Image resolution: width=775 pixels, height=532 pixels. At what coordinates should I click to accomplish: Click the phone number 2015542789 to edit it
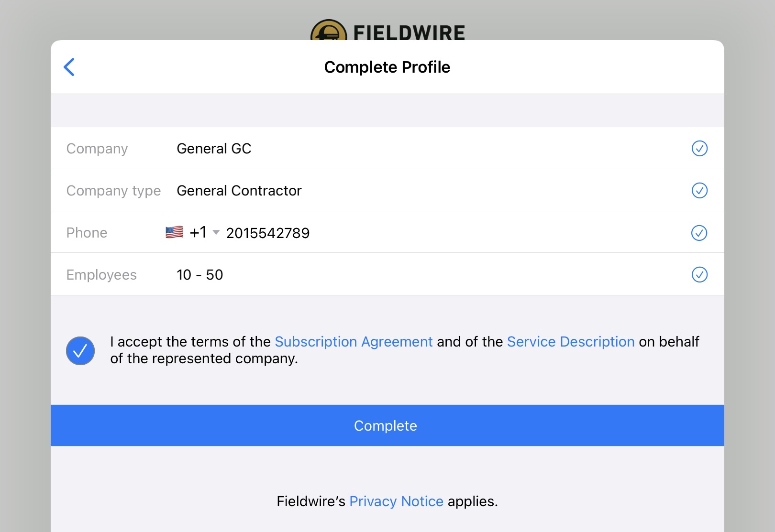pos(267,233)
